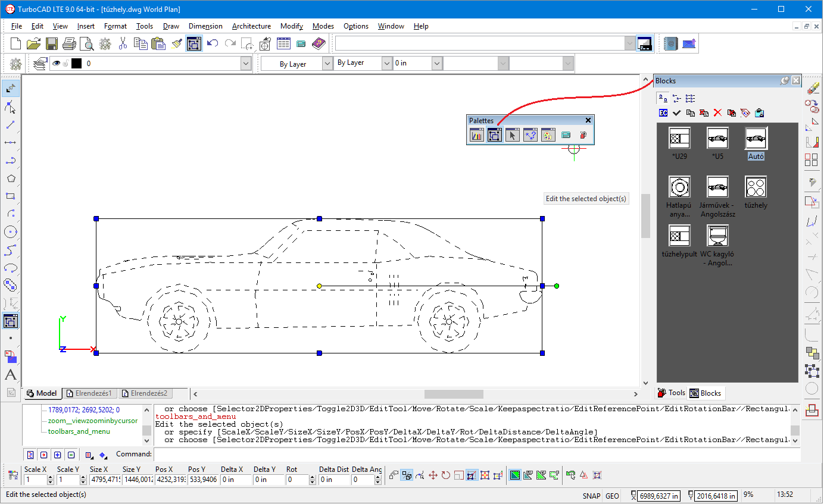Undo the last action
824x504 pixels.
click(x=213, y=43)
